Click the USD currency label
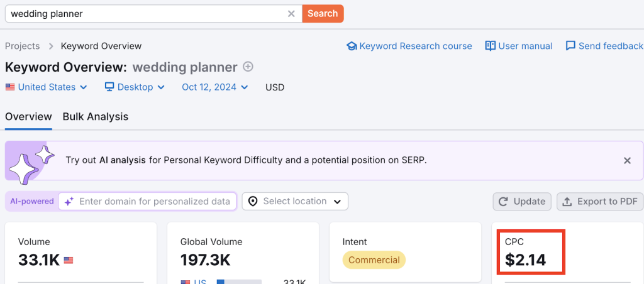The width and height of the screenshot is (644, 284). [275, 87]
